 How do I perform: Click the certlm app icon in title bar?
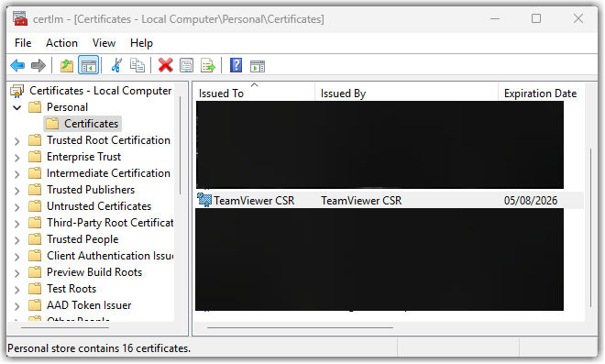[x=20, y=18]
